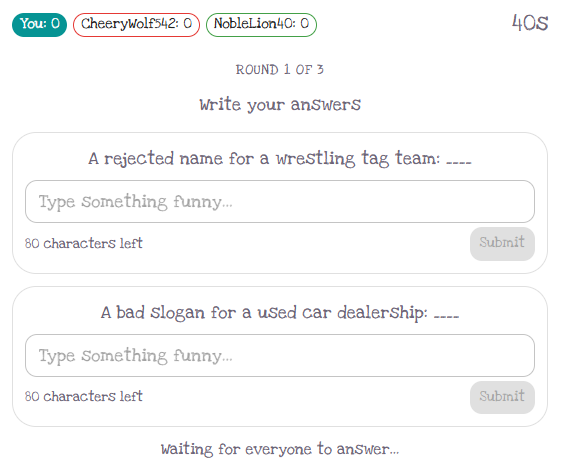Submit the used car slogan answer
The height and width of the screenshot is (465, 564).
coord(502,397)
